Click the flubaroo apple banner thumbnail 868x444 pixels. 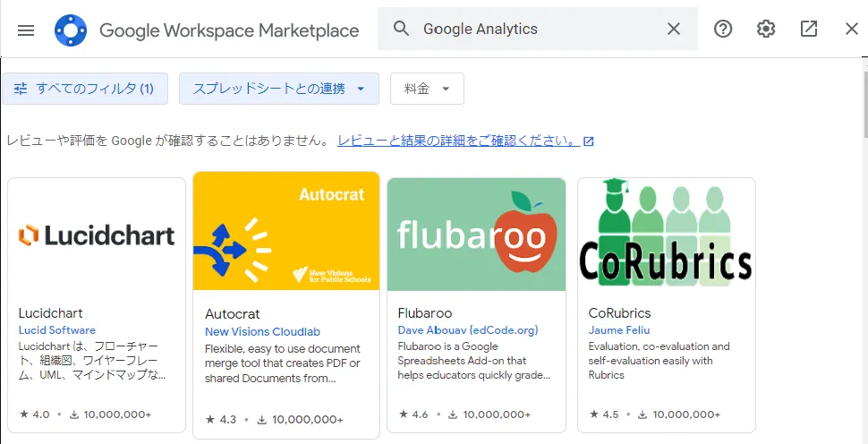click(476, 235)
